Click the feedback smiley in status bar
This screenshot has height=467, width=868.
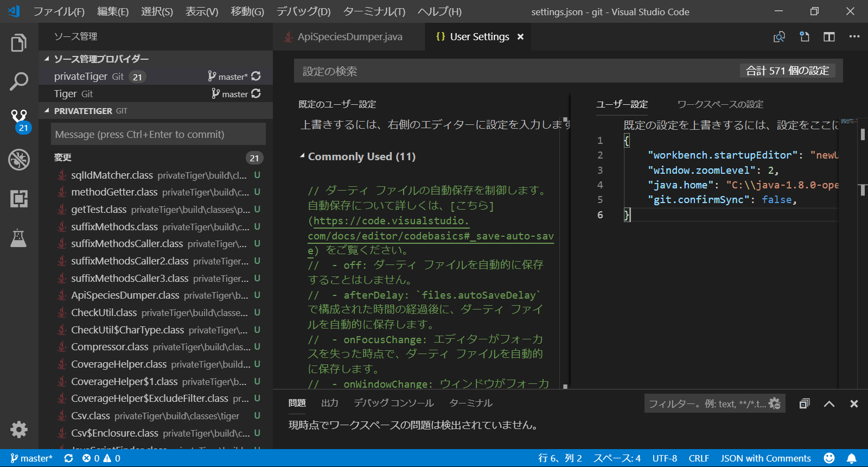point(829,458)
